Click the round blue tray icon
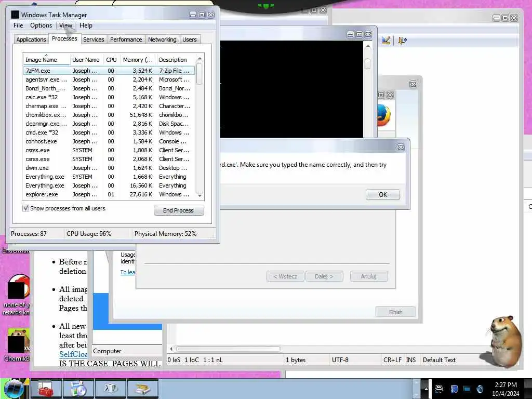 [480, 389]
